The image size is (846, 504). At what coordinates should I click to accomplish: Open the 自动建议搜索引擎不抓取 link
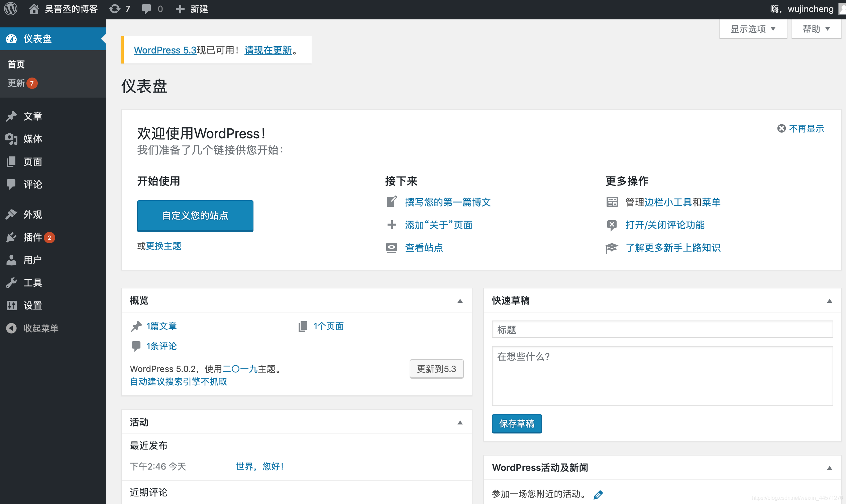tap(178, 381)
